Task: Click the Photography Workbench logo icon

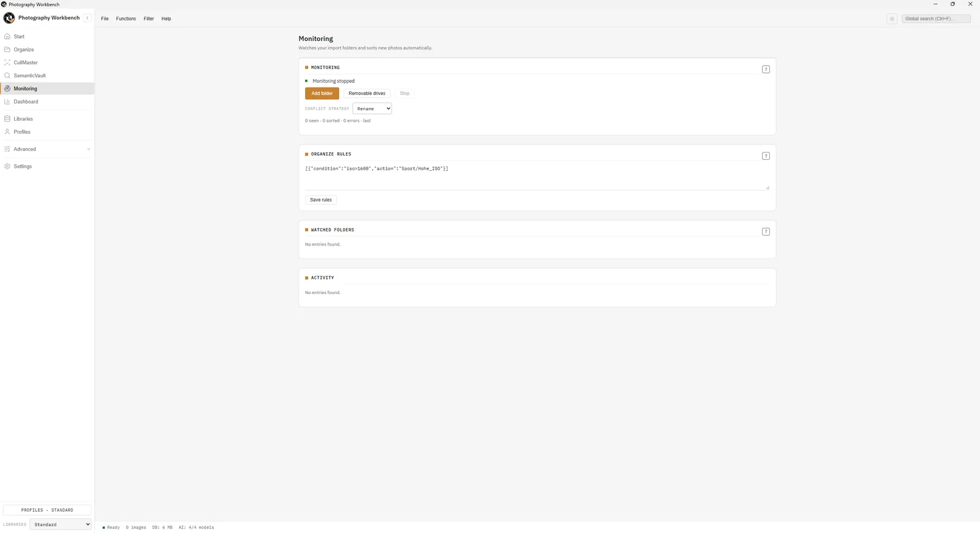Action: [x=9, y=18]
